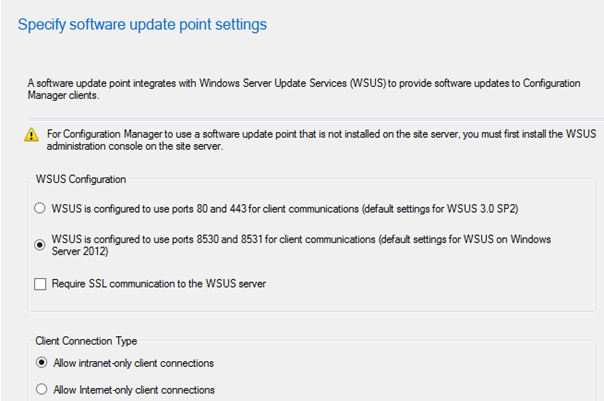Click the 'Specify software update point settings' heading
604x401 pixels.
142,25
